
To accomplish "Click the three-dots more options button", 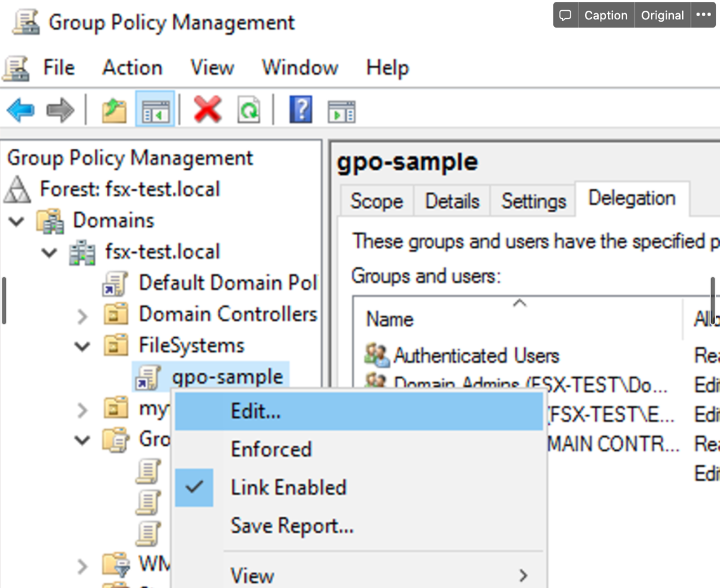I will pyautogui.click(x=703, y=16).
